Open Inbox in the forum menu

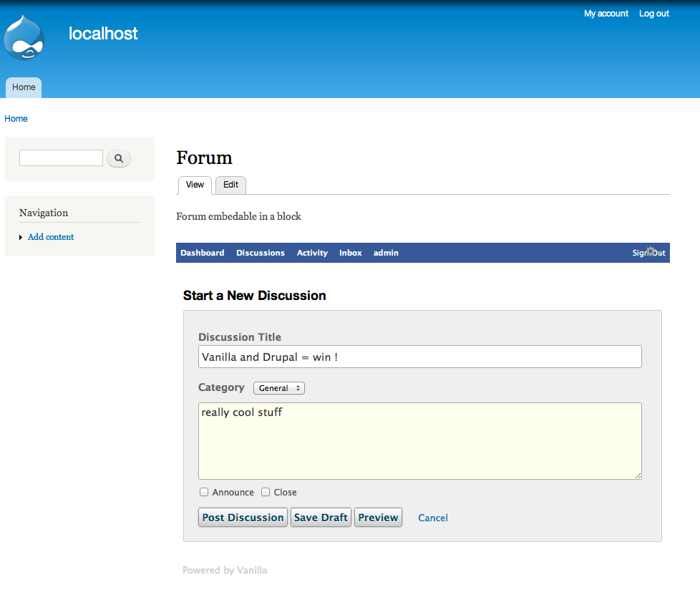(351, 253)
